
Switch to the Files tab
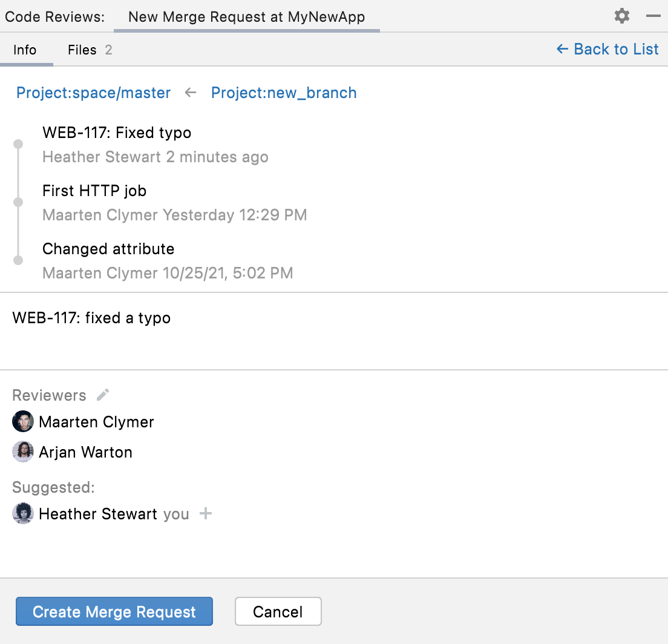point(82,50)
